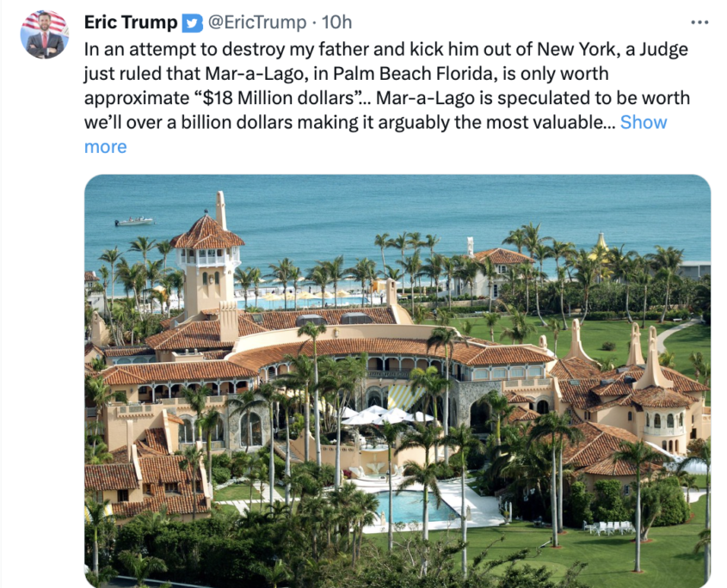This screenshot has width=727, height=588.
Task: Click the white lawn chairs in photo
Action: point(613,527)
